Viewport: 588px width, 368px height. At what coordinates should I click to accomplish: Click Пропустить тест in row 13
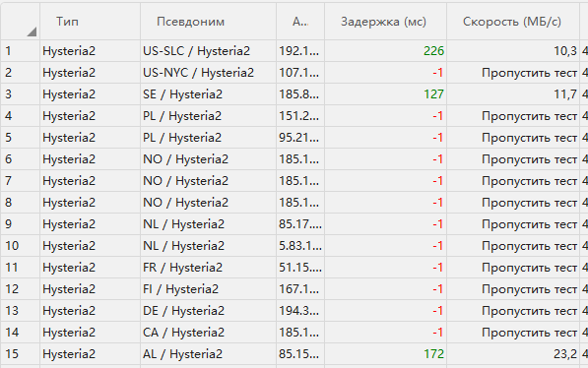pyautogui.click(x=530, y=311)
